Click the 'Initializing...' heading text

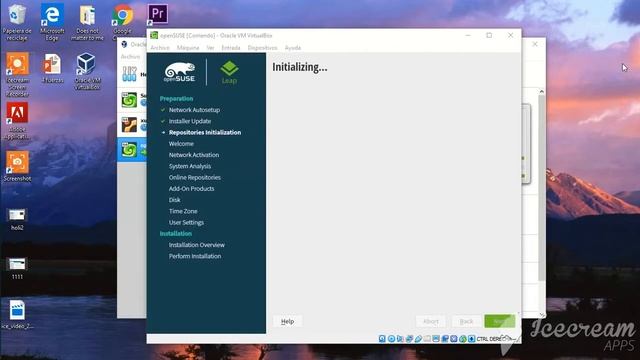[300, 67]
